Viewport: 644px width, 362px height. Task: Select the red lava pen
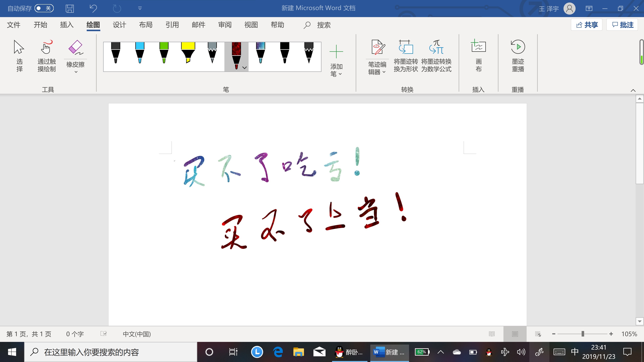(x=236, y=55)
